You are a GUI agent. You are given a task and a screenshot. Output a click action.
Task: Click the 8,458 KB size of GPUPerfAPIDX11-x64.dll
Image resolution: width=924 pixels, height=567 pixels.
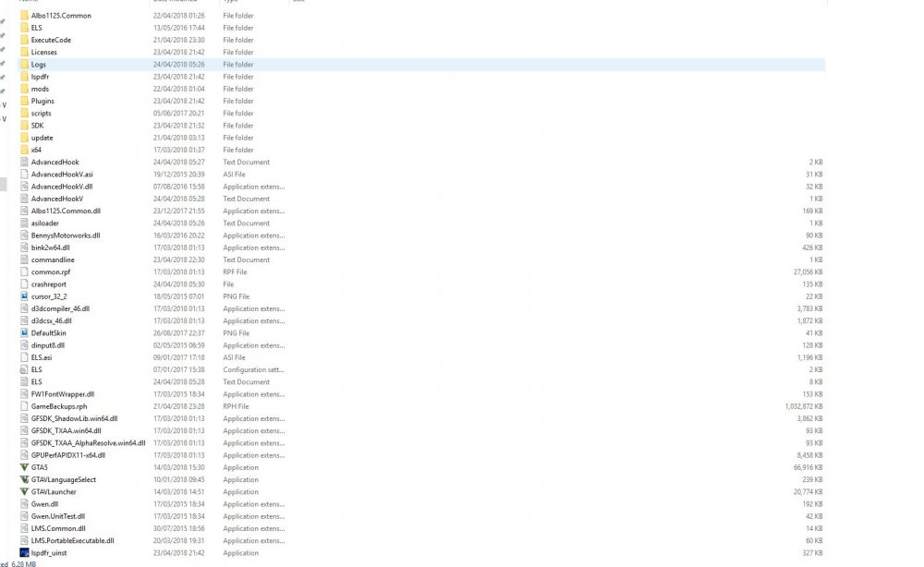(809, 455)
